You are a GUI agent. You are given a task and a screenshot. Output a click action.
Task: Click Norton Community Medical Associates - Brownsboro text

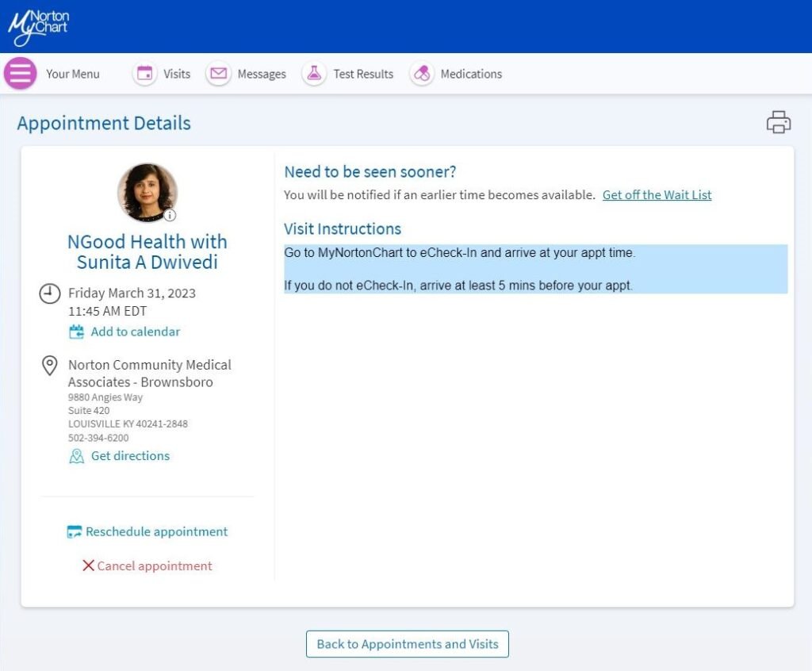pyautogui.click(x=150, y=374)
